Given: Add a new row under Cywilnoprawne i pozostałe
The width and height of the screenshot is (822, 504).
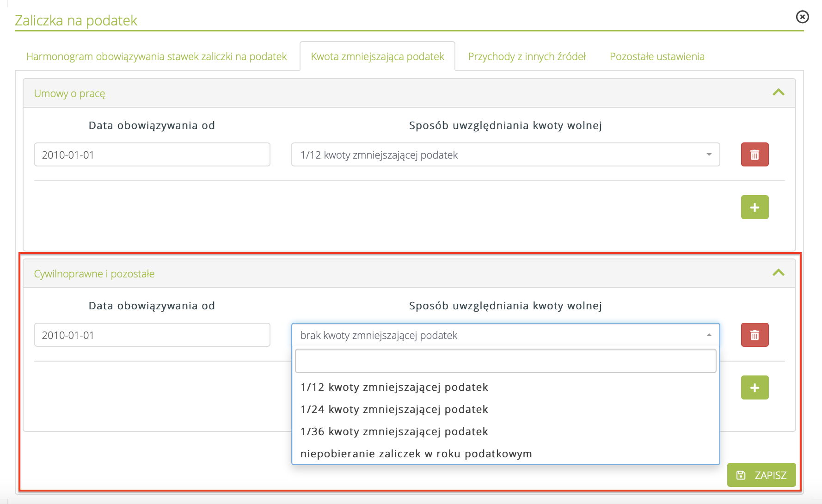Looking at the screenshot, I should (x=755, y=387).
